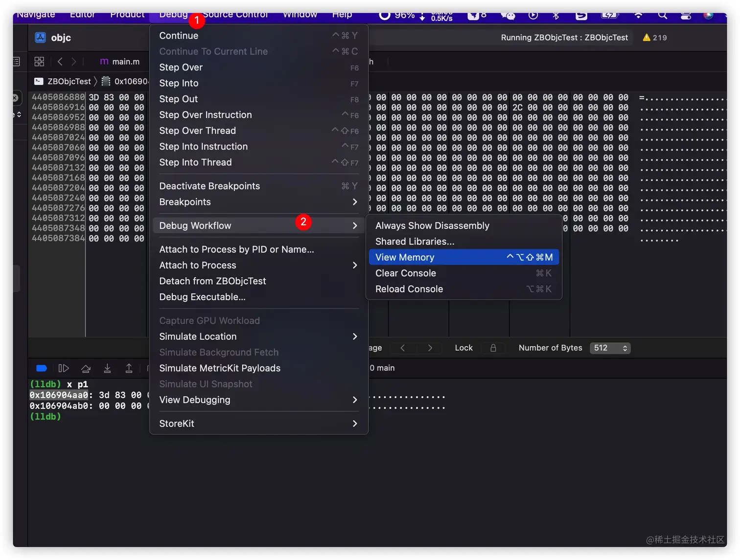The width and height of the screenshot is (740, 560).
Task: Toggle the memory view Lock icon
Action: tap(493, 348)
